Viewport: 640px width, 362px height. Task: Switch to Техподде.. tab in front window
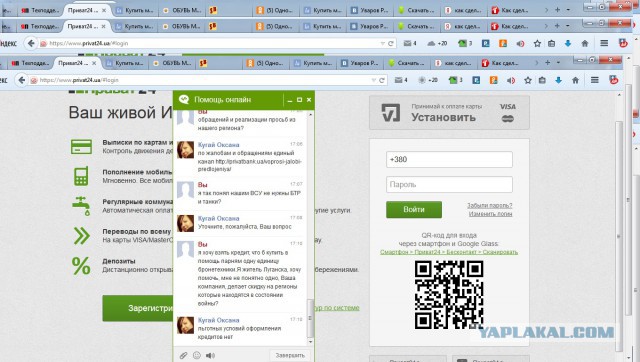31,63
